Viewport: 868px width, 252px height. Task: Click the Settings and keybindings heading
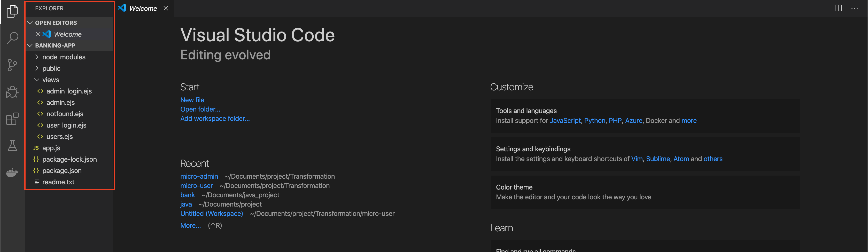click(533, 149)
